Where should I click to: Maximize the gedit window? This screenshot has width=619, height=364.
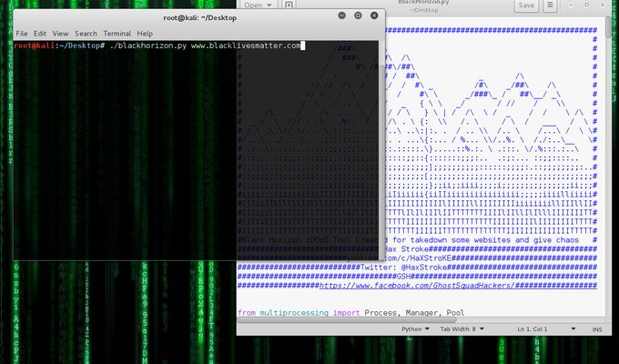pos(586,5)
